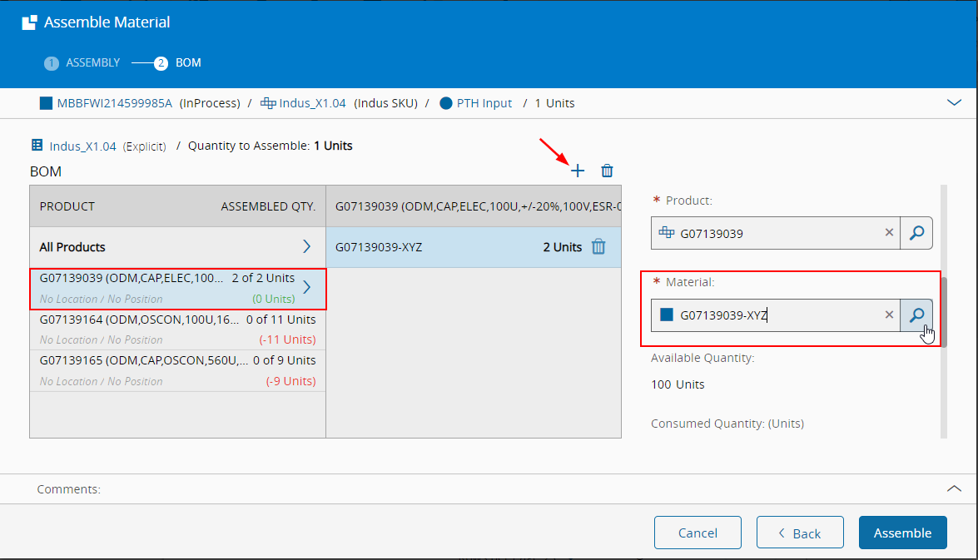The width and height of the screenshot is (978, 560).
Task: Click the Assemble Material header icon
Action: click(29, 22)
